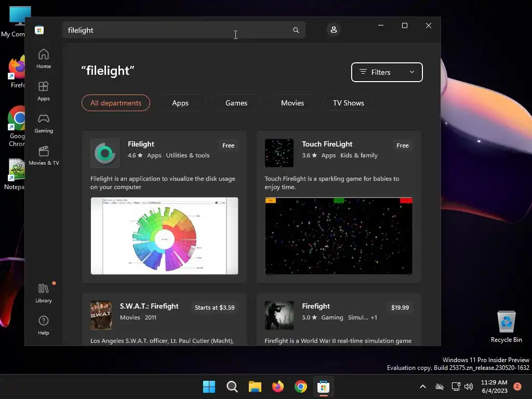Image resolution: width=532 pixels, height=399 pixels.
Task: Select the All departments tab
Action: (116, 103)
